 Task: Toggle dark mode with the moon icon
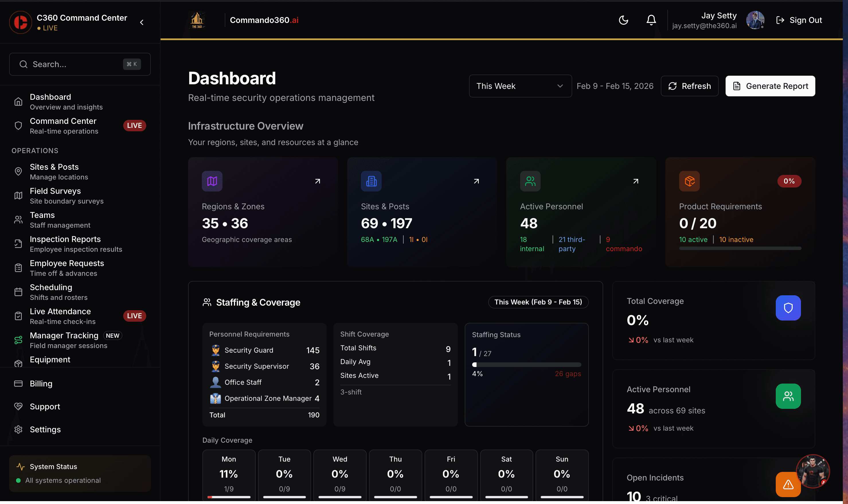pyautogui.click(x=623, y=20)
